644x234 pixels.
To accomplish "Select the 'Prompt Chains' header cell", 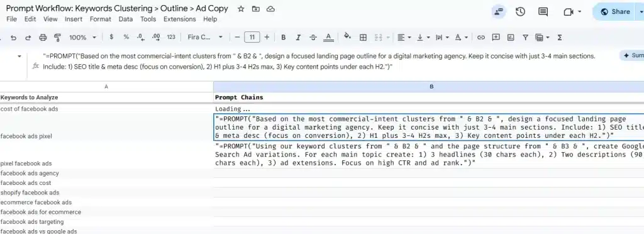I will point(429,97).
